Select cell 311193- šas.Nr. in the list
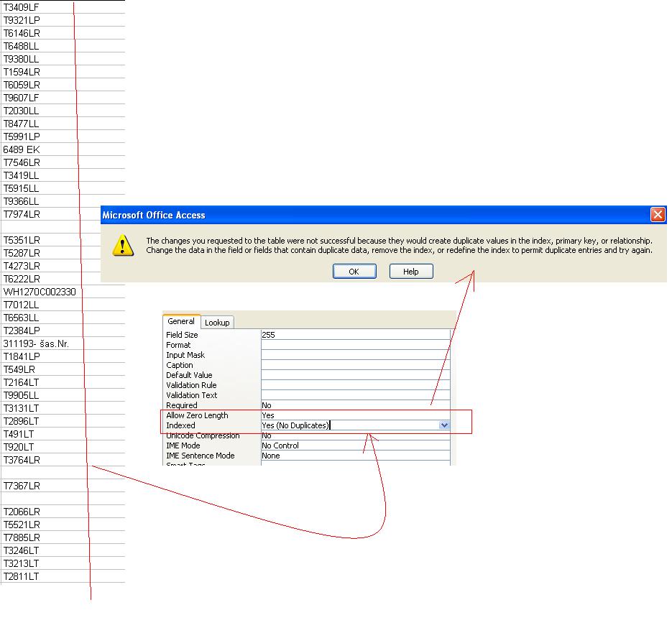Screen dimensions: 672x628 63,343
